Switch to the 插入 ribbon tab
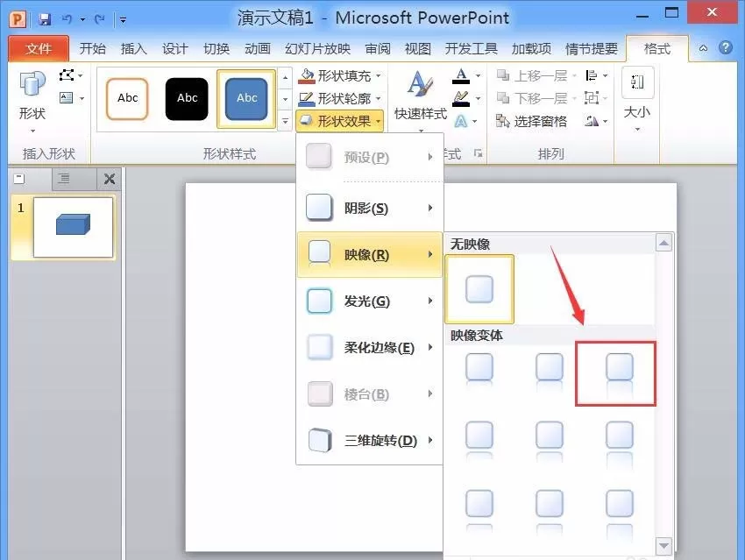The image size is (745, 560). click(x=133, y=48)
